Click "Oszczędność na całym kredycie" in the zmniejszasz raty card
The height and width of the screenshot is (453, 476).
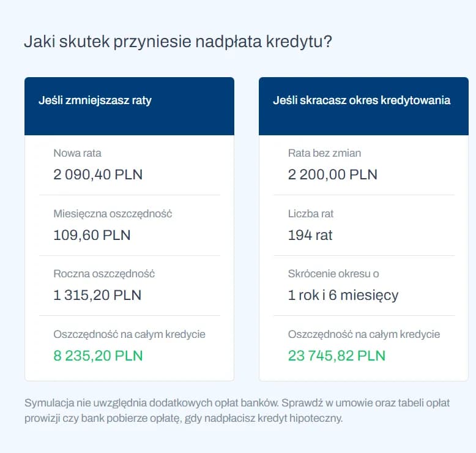coord(129,334)
